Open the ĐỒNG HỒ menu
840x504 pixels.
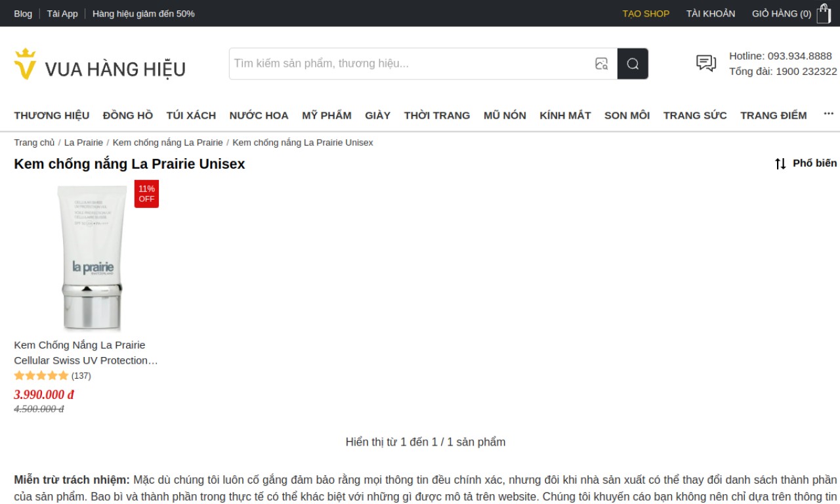[x=128, y=115]
